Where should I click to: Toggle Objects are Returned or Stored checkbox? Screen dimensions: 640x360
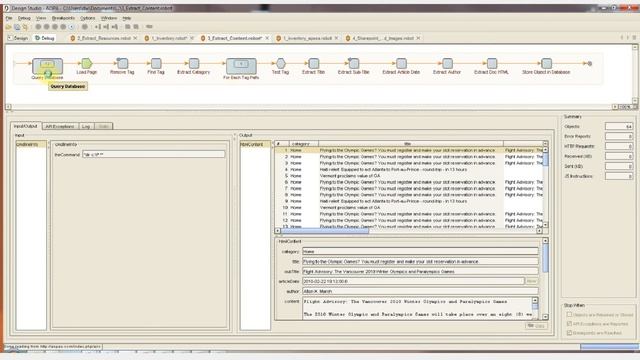[x=569, y=315]
